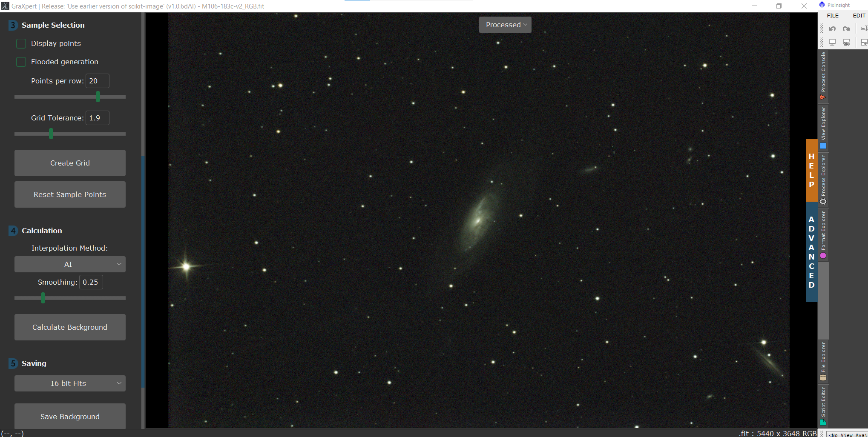868x437 pixels.
Task: Click PixInsight redo icon
Action: 846,29
